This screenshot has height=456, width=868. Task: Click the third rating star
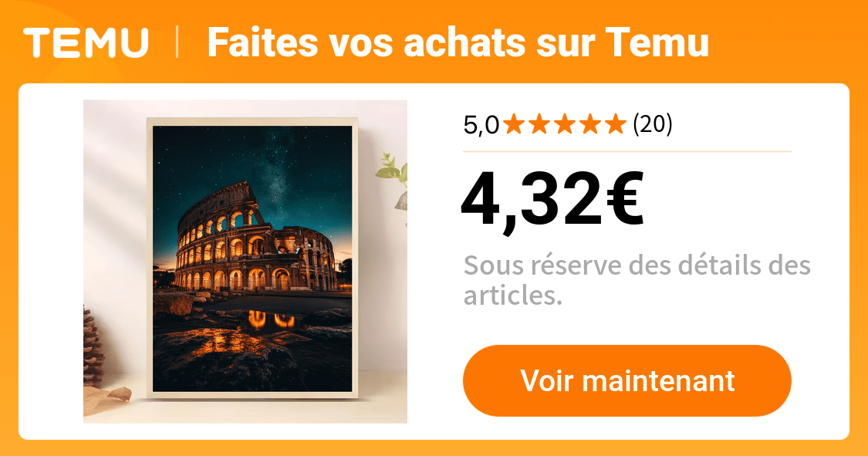point(565,124)
